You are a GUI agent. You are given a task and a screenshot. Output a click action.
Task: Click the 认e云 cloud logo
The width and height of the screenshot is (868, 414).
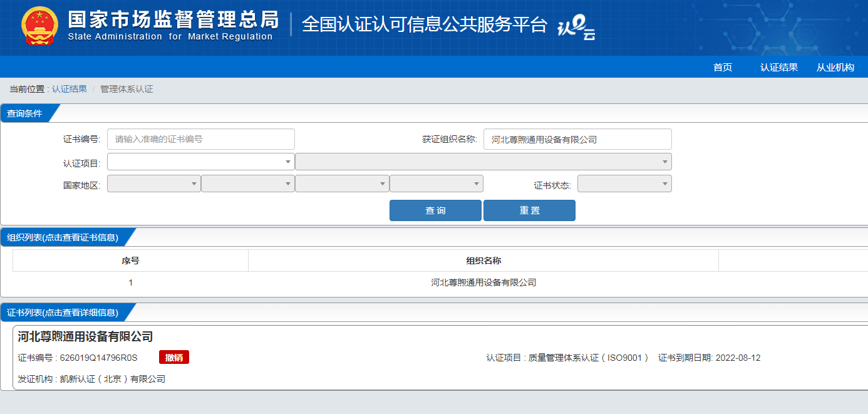(576, 28)
